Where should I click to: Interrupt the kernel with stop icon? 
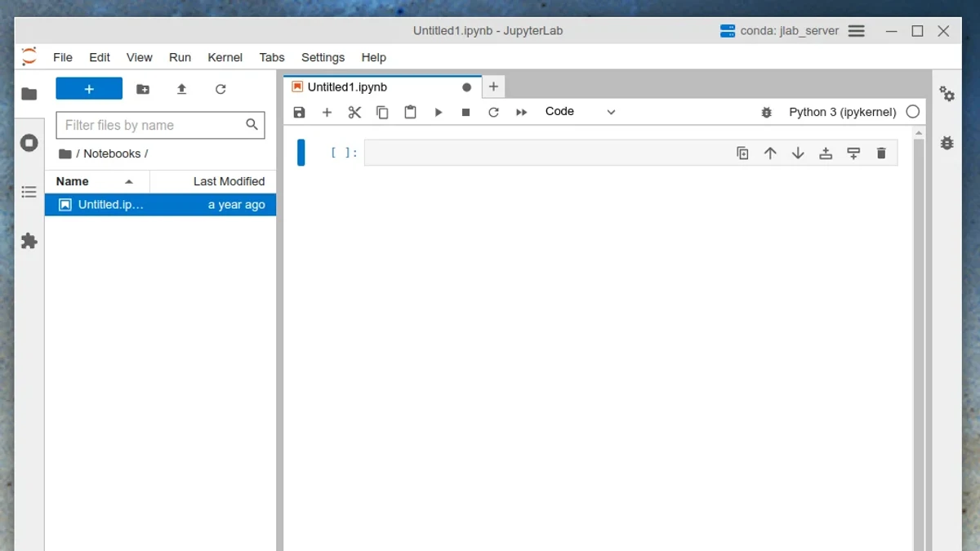pos(465,113)
